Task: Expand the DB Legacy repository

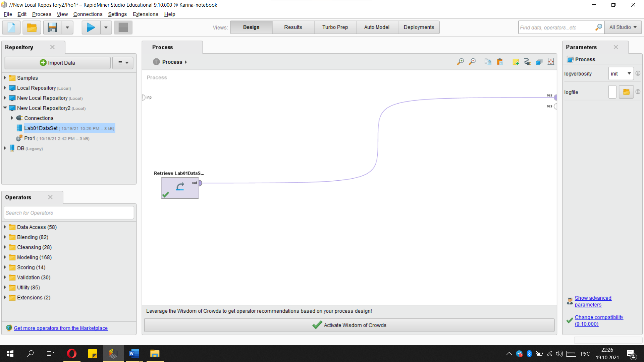Action: 5,148
